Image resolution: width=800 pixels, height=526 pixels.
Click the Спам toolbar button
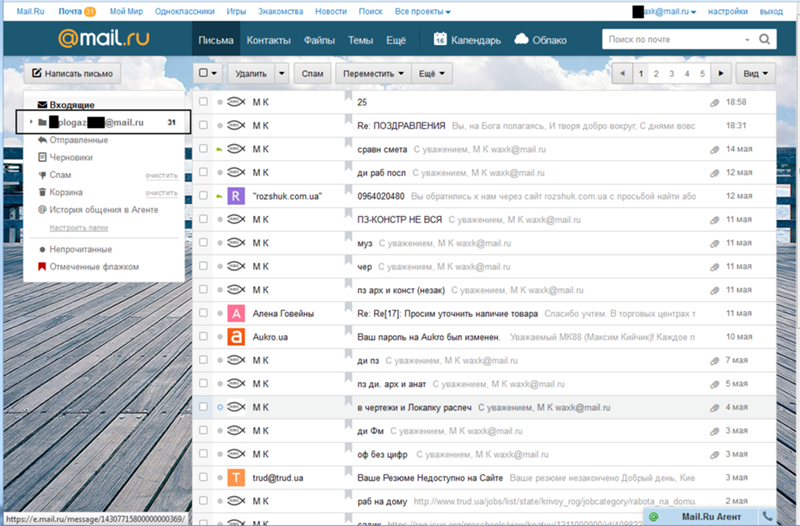click(312, 73)
